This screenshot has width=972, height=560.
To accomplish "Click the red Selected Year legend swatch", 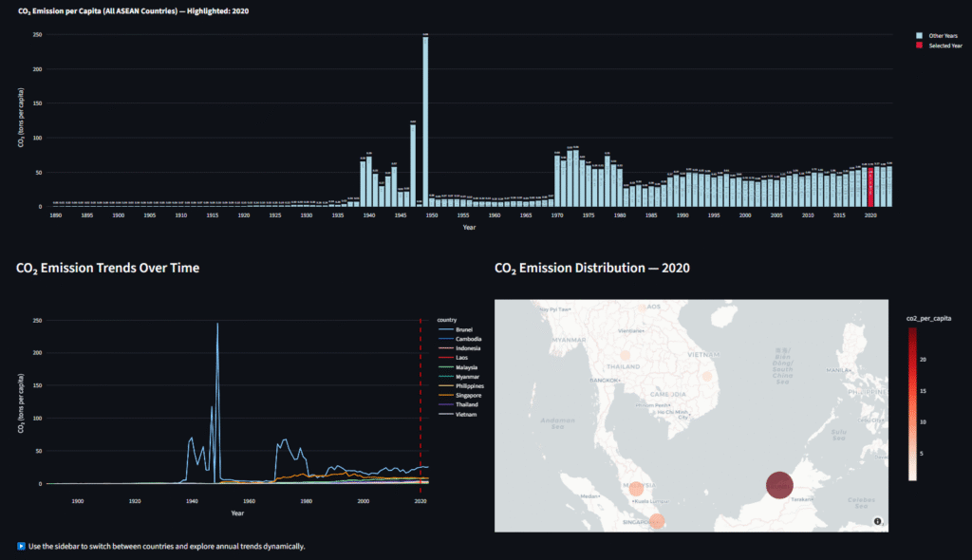I will click(918, 46).
